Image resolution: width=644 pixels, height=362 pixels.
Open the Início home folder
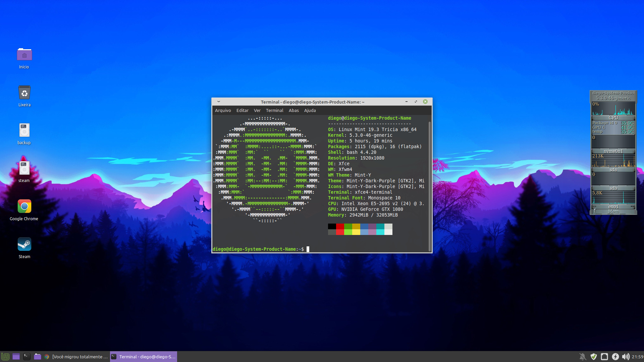pyautogui.click(x=24, y=55)
